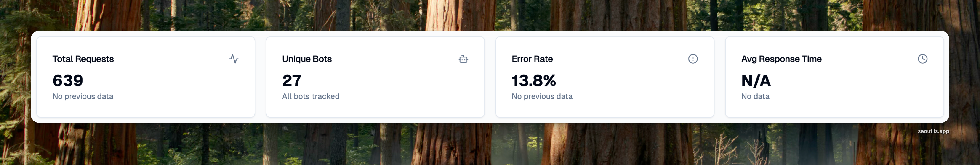Click the clock icon on Avg Response Time

click(x=922, y=59)
